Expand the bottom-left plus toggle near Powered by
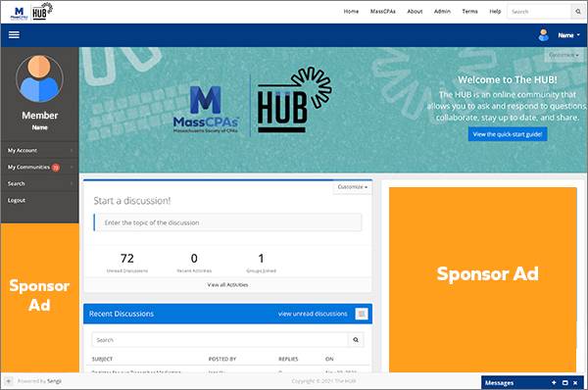 [x=8, y=381]
